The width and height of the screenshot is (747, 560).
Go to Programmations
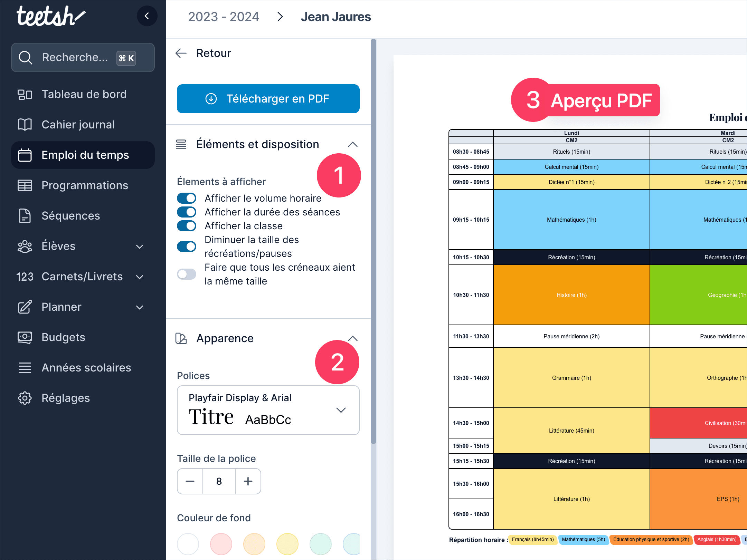83,185
